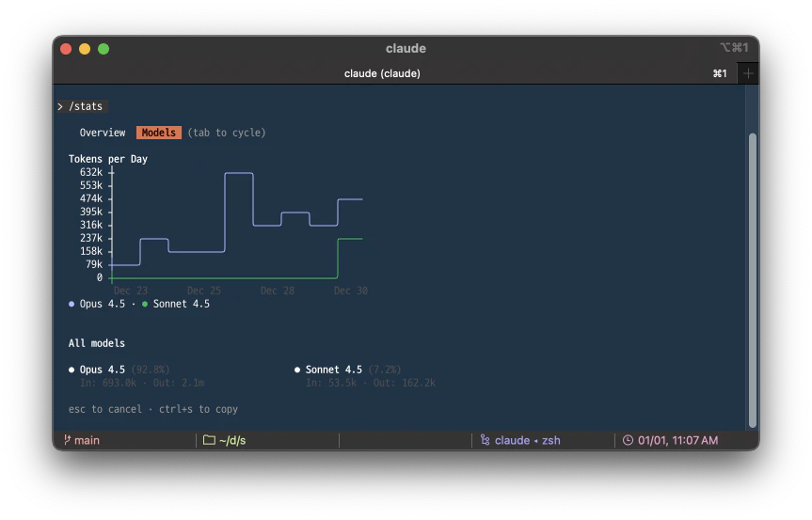This screenshot has width=812, height=520.
Task: Click the 01/01, 11:07 AM timestamp
Action: pyautogui.click(x=677, y=440)
